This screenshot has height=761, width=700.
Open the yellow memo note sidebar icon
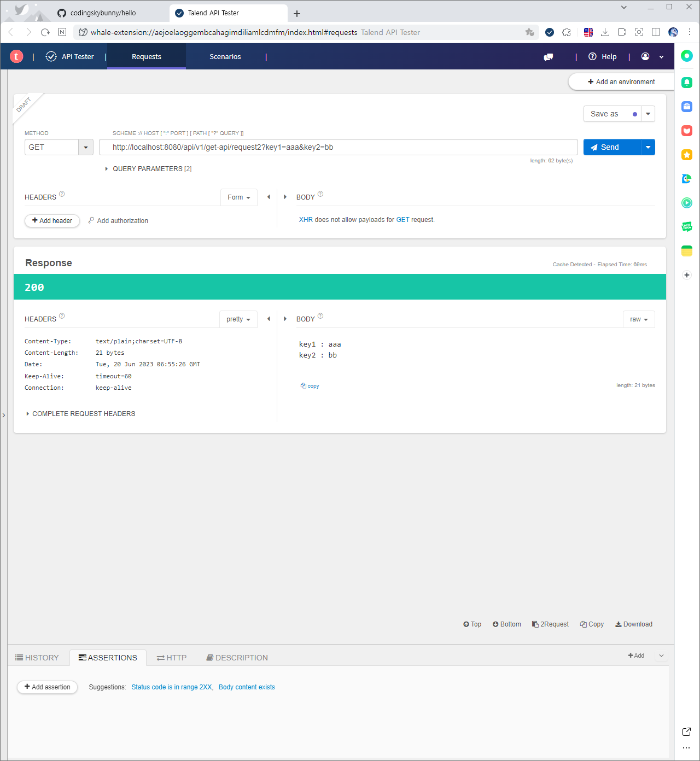pos(687,251)
